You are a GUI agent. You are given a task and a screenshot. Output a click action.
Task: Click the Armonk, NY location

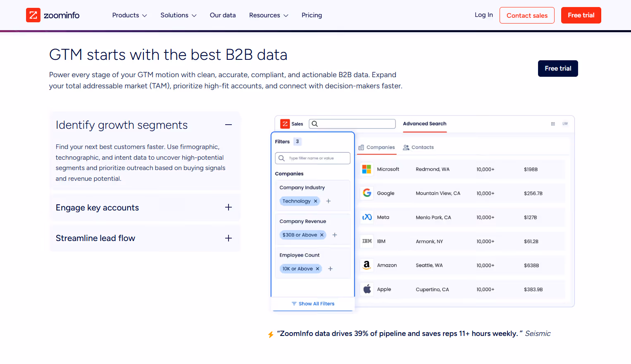(x=429, y=241)
